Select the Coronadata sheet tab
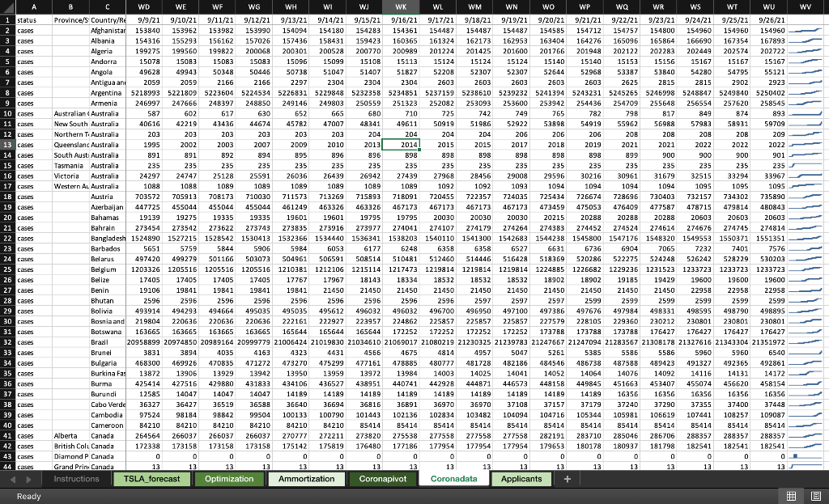The width and height of the screenshot is (829, 504). pos(454,479)
